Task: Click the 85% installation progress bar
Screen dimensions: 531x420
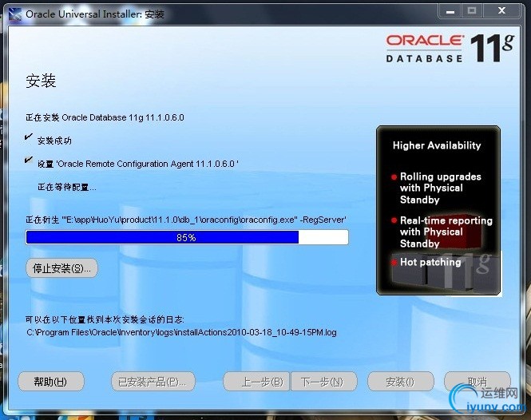Action: pyautogui.click(x=187, y=237)
